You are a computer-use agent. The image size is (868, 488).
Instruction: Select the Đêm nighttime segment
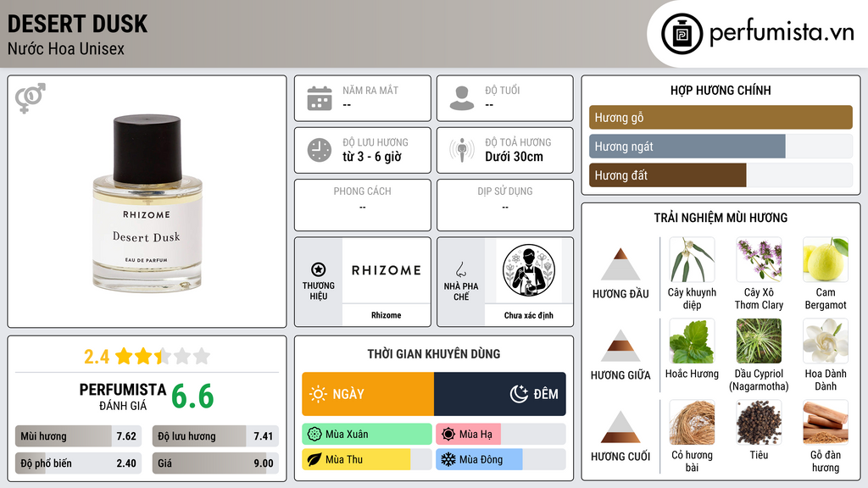(x=500, y=394)
